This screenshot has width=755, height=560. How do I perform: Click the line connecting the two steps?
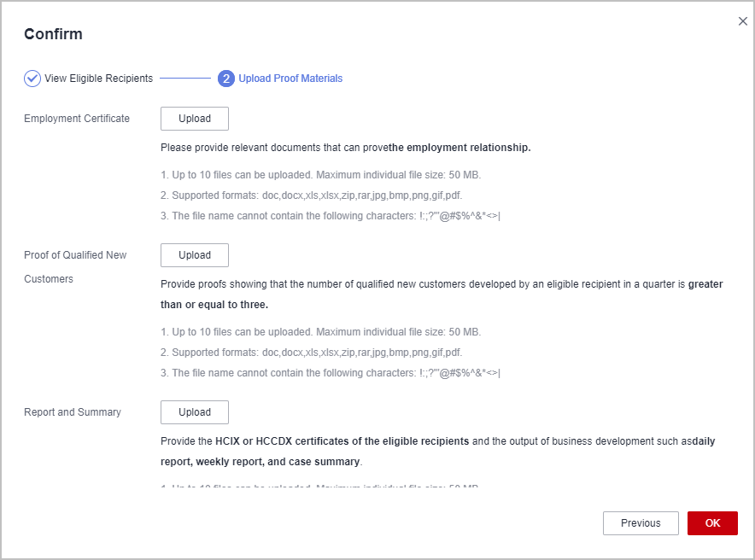tap(184, 79)
